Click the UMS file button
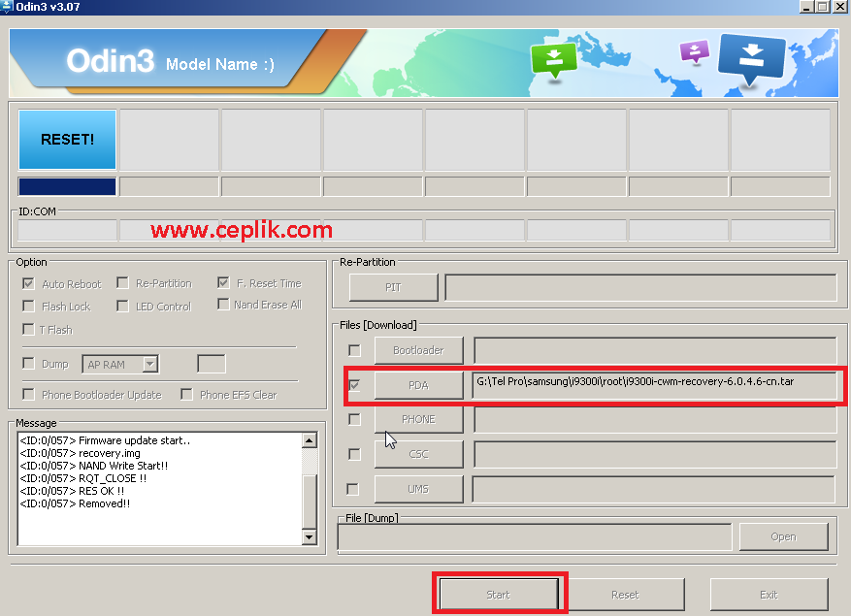Viewport: 851px width, 616px height. click(x=418, y=489)
